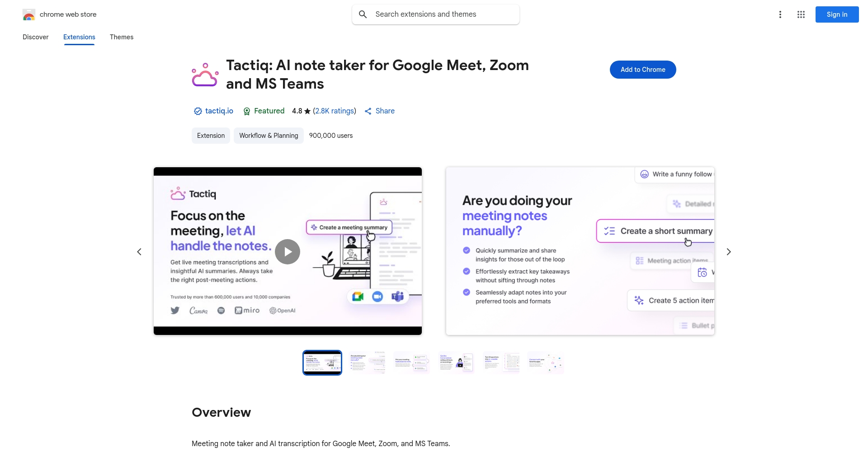Click the Zoom icon in video

point(377,297)
